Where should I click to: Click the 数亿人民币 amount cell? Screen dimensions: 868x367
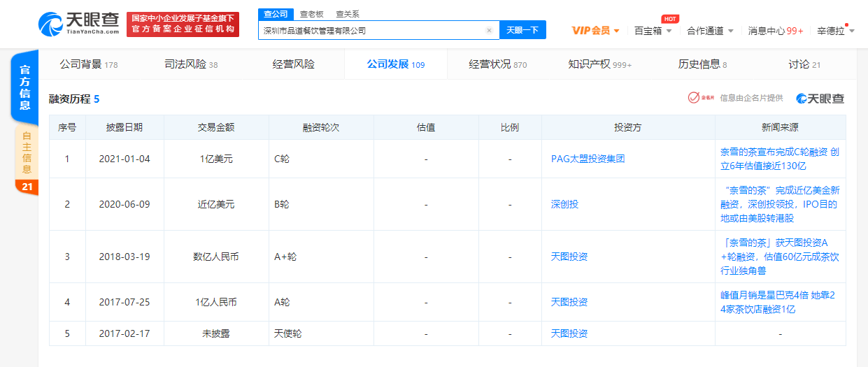coord(216,257)
